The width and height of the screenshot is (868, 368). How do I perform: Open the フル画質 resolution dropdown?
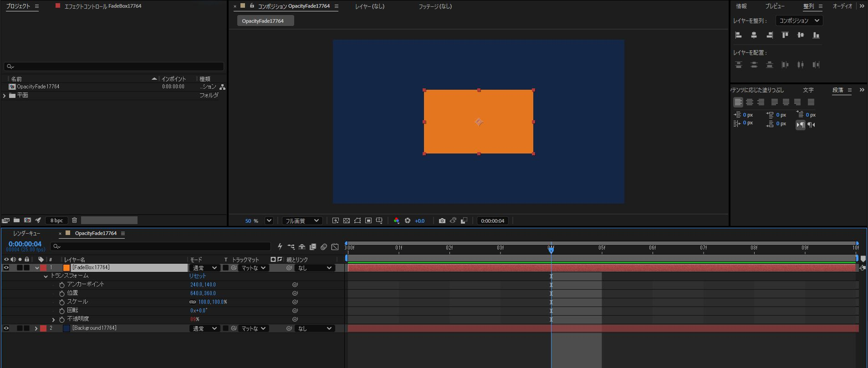click(x=302, y=221)
